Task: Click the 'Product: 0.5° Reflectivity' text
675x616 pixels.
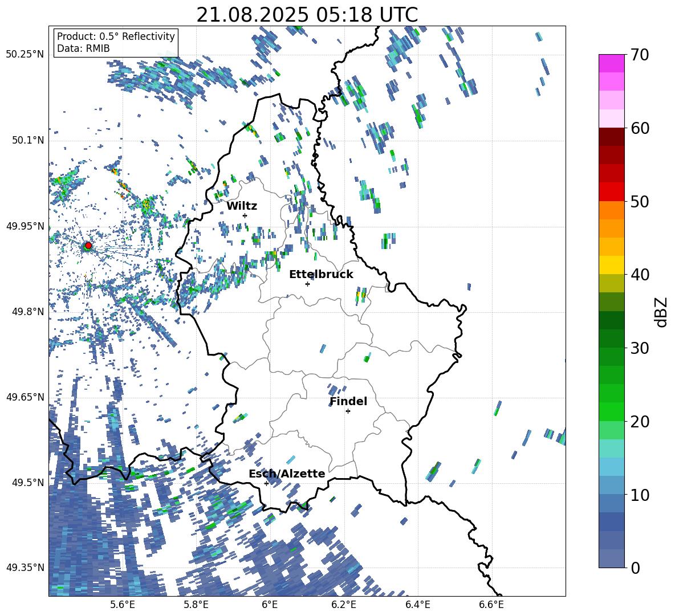Action: click(x=116, y=36)
